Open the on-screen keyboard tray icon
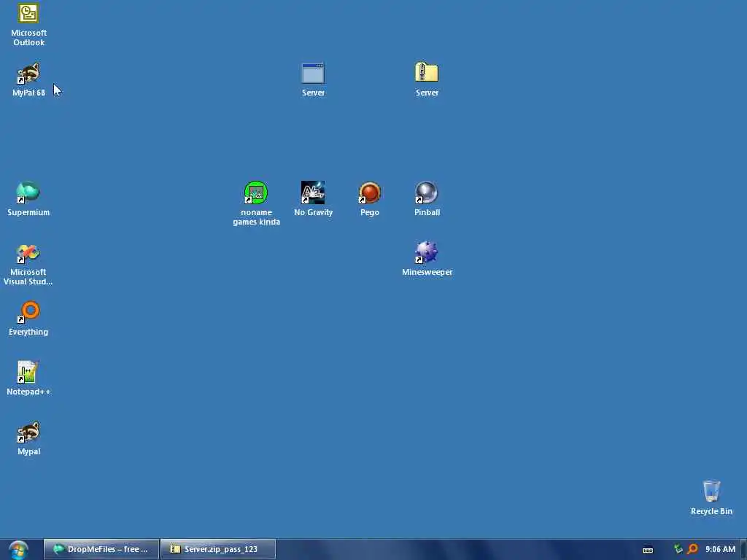Viewport: 747px width, 560px height. point(648,550)
